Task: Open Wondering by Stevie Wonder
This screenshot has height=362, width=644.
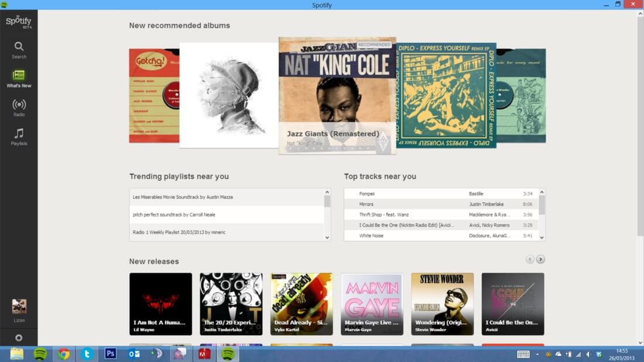Action: tap(443, 304)
